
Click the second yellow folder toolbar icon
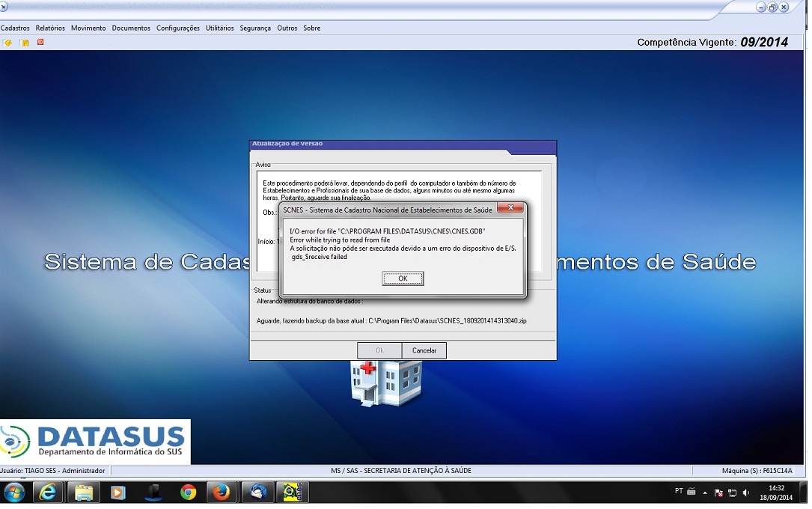tap(25, 43)
